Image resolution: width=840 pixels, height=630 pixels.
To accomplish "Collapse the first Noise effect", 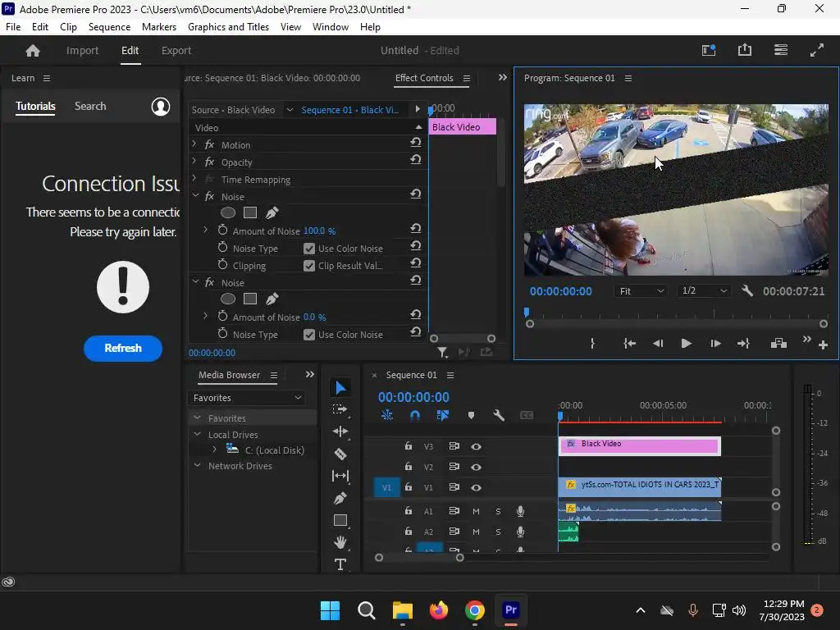I will coord(195,196).
